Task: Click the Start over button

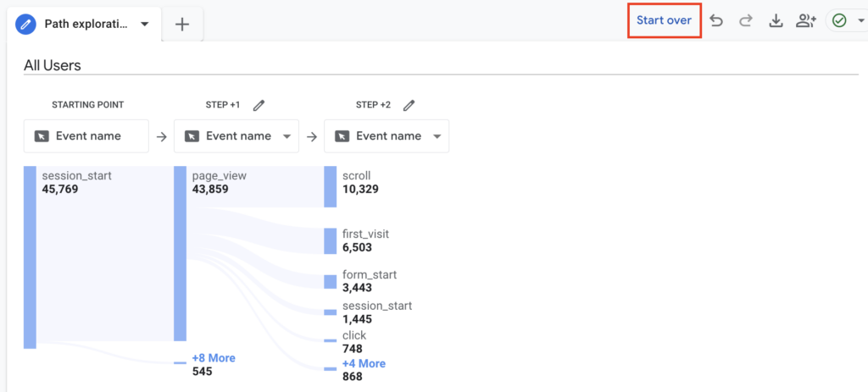Action: (x=664, y=20)
